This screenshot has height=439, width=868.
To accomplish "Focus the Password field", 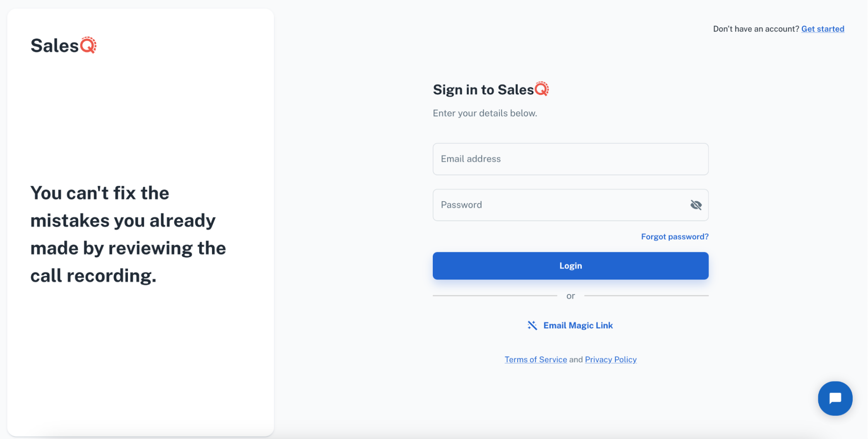I will pyautogui.click(x=570, y=205).
